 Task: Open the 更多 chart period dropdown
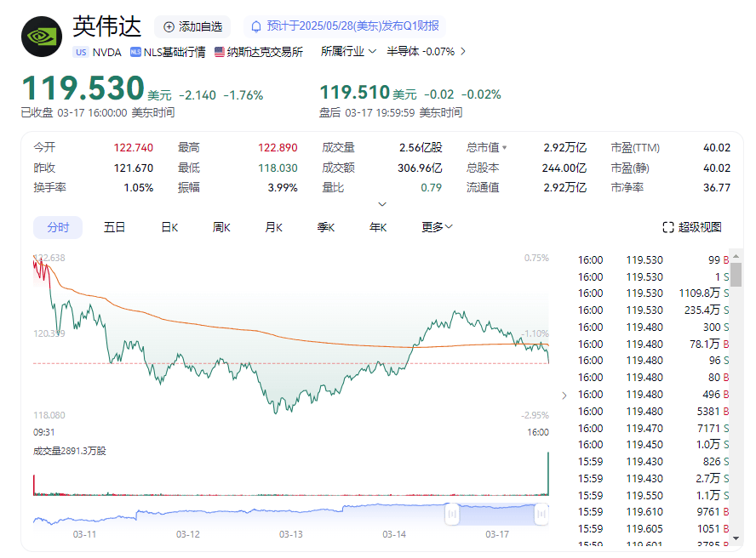click(x=437, y=227)
